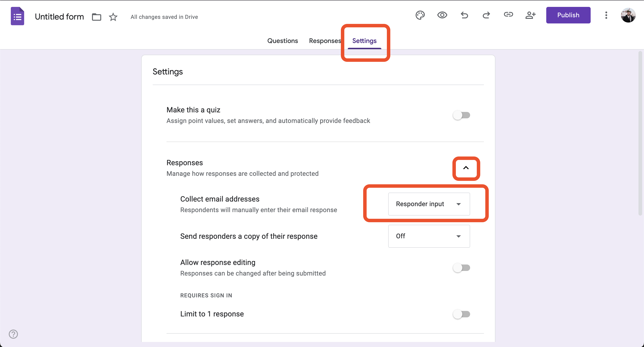Screen dimensions: 644x347
Task: Enable Allow response editing
Action: click(461, 267)
